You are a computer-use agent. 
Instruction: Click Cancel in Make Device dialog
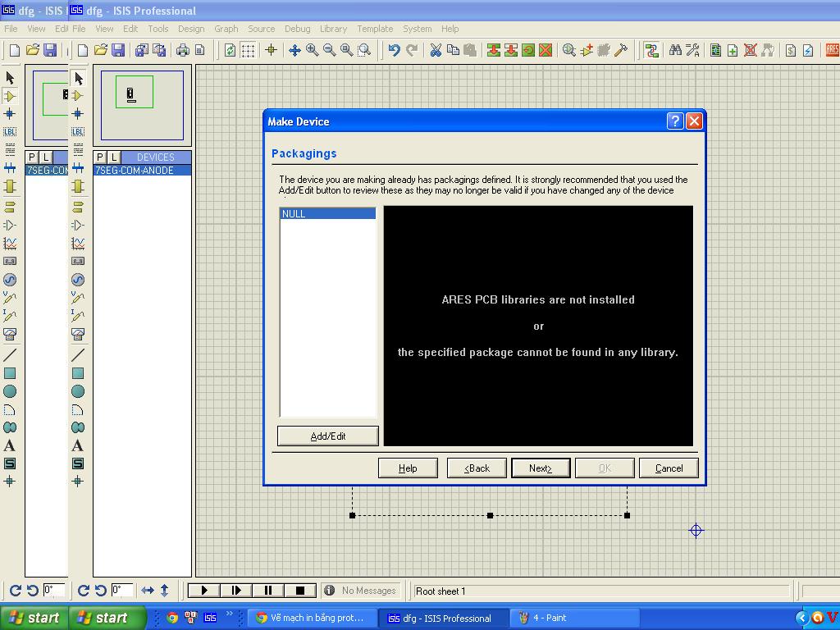(x=669, y=468)
